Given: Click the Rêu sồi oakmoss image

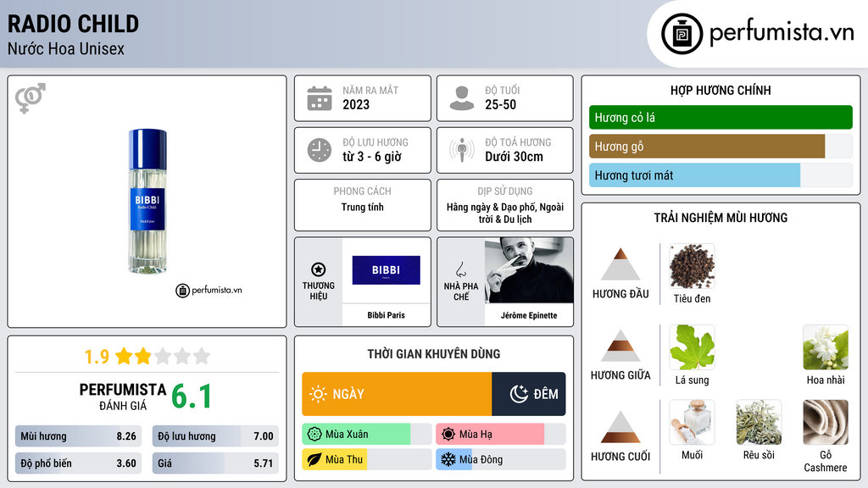Looking at the screenshot, I should click(x=759, y=422).
